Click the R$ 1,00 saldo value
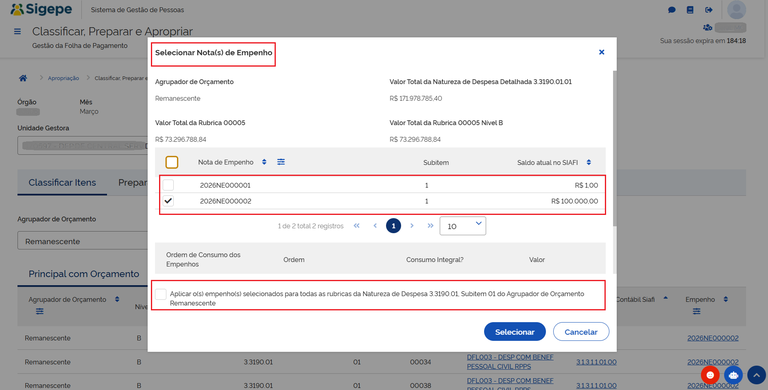Image resolution: width=768 pixels, height=390 pixels. coord(586,185)
